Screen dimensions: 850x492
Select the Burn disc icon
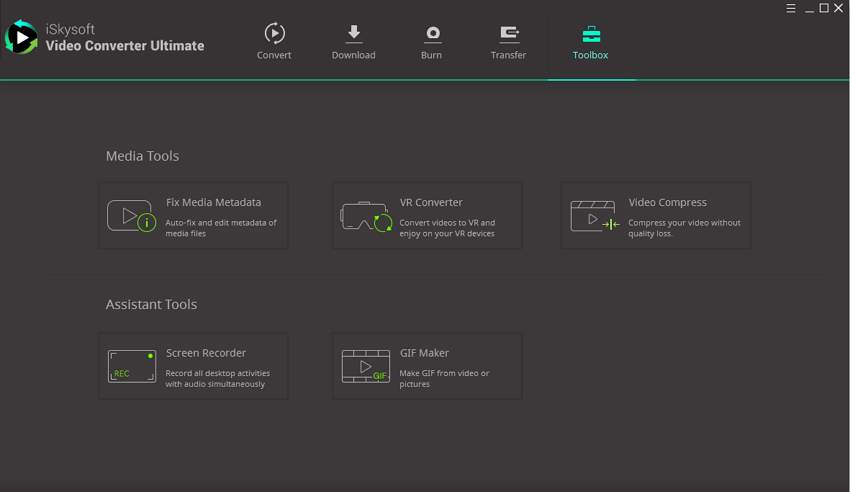pos(432,33)
